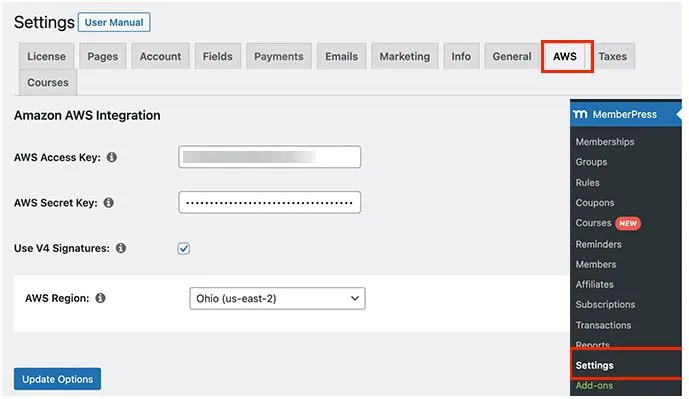Open the AWS Region dropdown
The image size is (689, 399).
277,298
